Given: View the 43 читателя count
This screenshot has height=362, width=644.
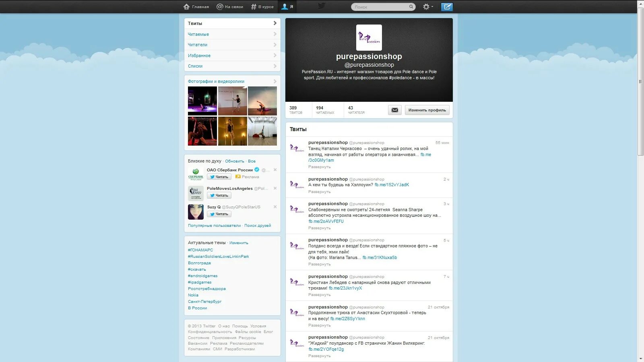Looking at the screenshot, I should point(356,110).
